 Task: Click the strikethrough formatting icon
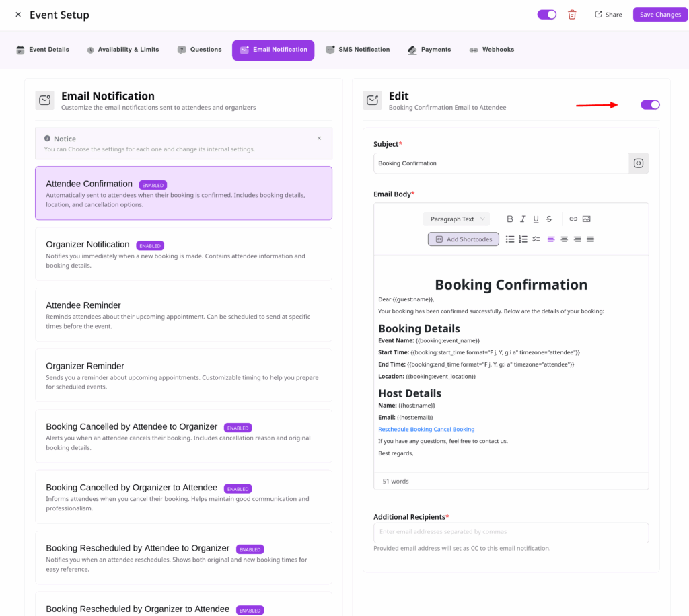click(x=549, y=219)
